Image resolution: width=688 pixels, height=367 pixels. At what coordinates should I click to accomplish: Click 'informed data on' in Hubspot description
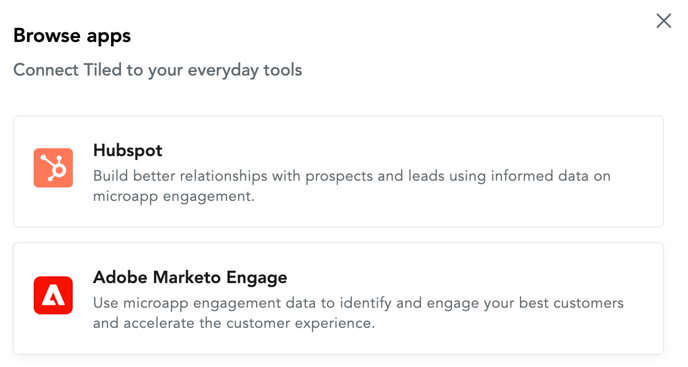(551, 176)
